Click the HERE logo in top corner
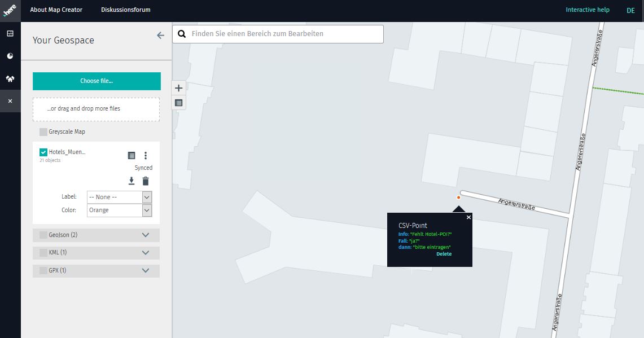The height and width of the screenshot is (338, 644). pos(10,10)
